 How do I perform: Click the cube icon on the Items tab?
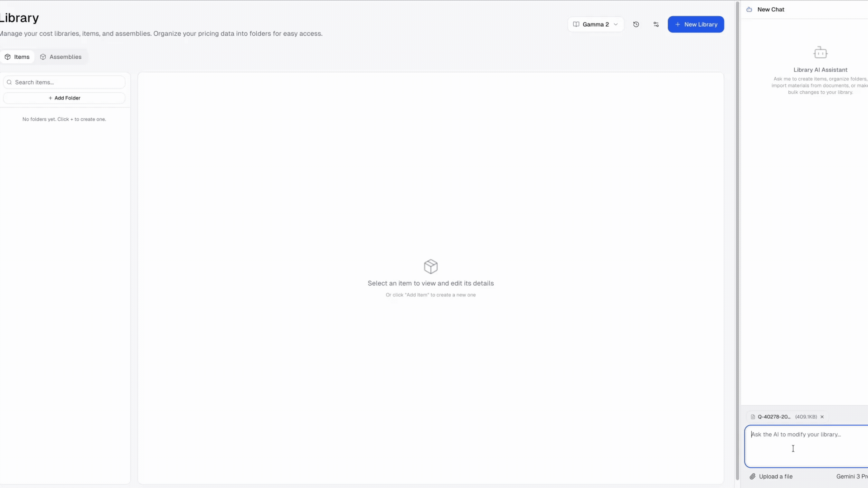pos(8,56)
